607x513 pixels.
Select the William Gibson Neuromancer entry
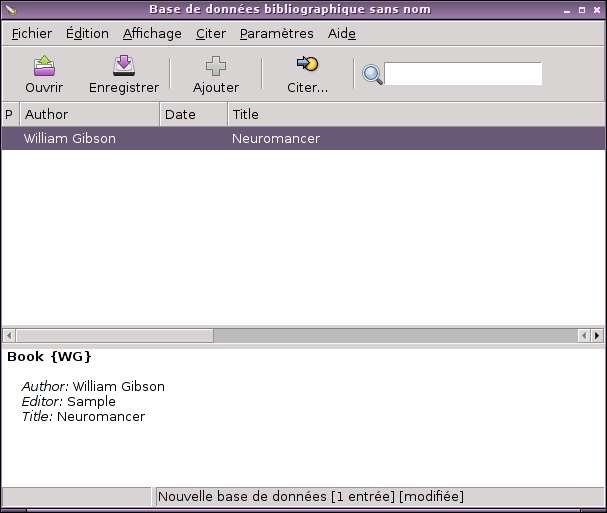[x=302, y=139]
